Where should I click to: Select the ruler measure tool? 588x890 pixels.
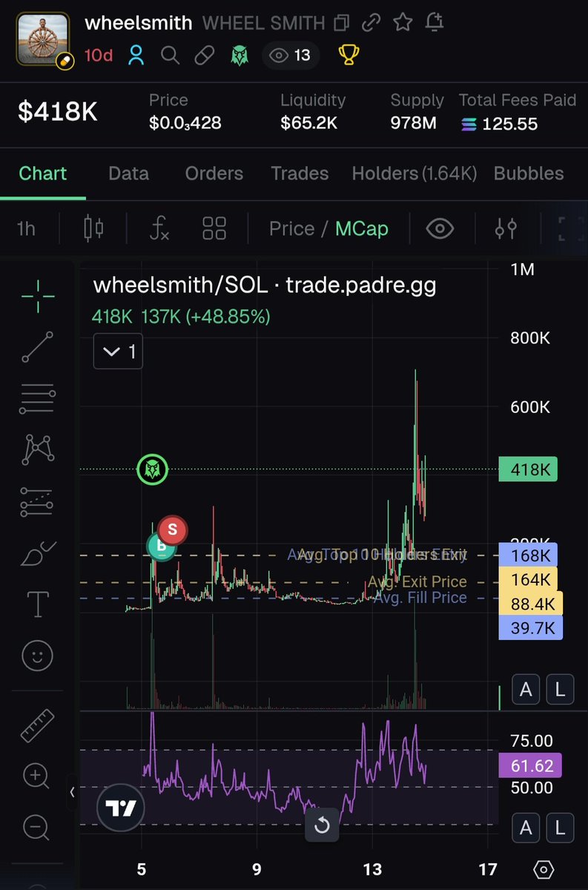pyautogui.click(x=37, y=726)
